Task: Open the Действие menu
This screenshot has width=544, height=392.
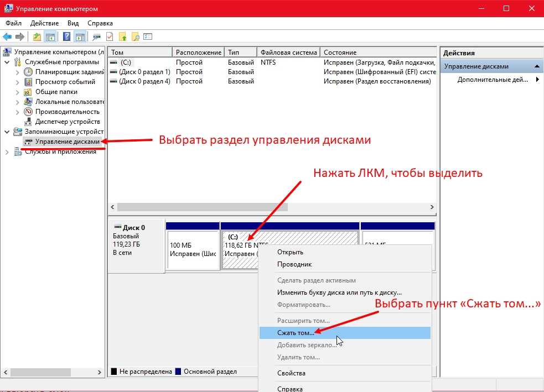Action: [44, 23]
